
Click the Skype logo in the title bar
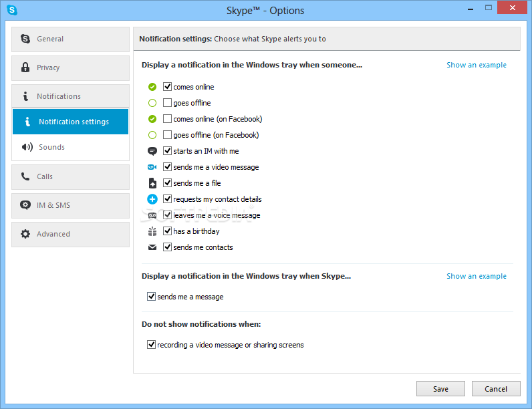pos(12,10)
